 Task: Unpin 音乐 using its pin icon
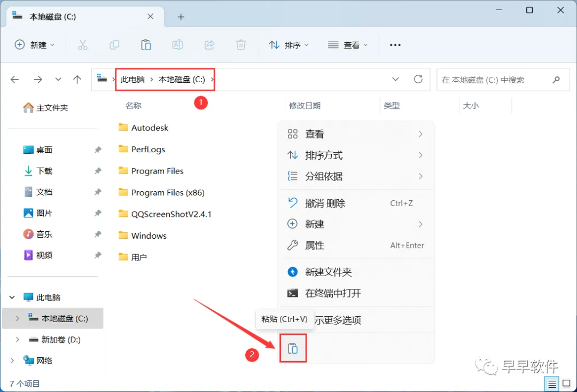point(98,234)
